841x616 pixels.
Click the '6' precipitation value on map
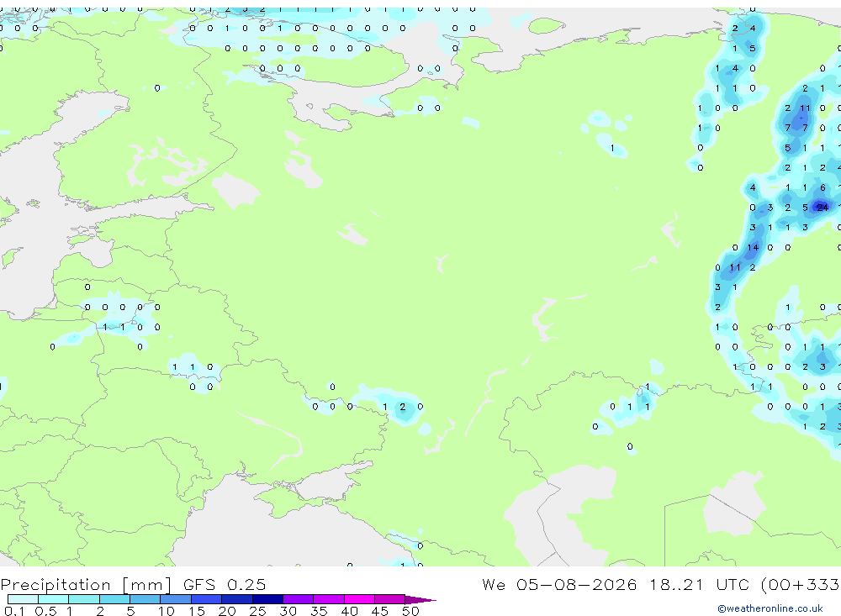(822, 187)
